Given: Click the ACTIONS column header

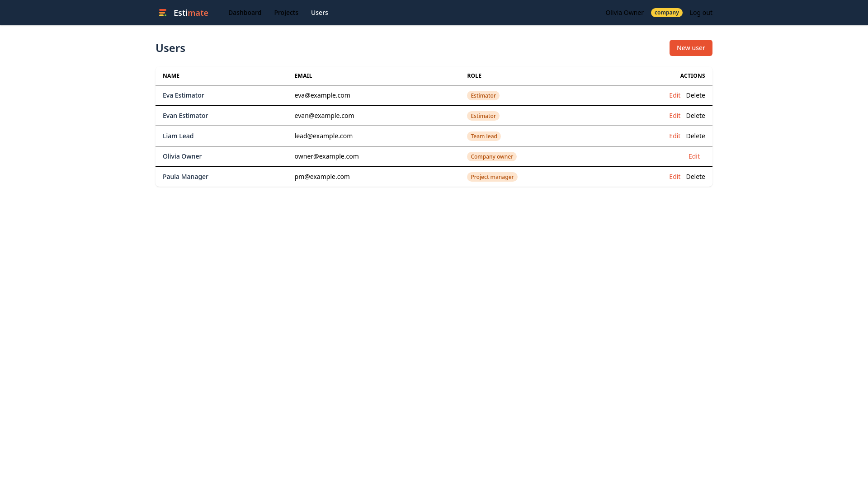Looking at the screenshot, I should tap(693, 76).
